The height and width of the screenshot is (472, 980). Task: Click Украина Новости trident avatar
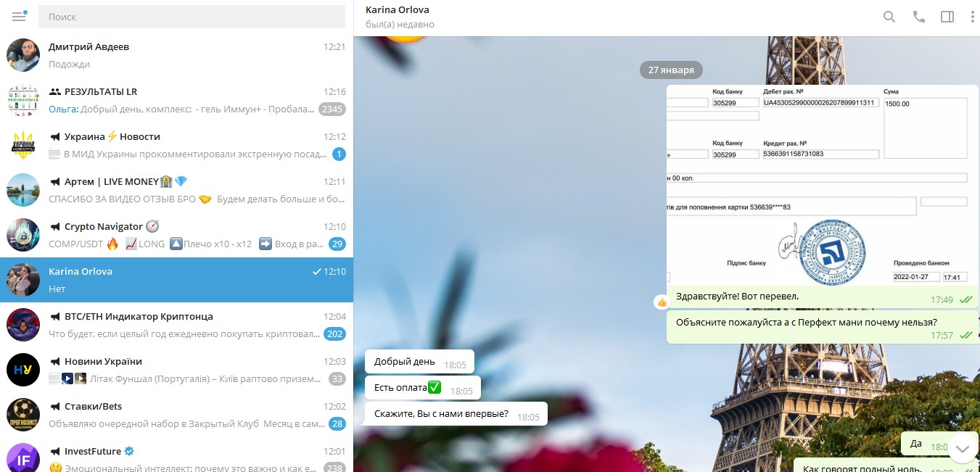click(23, 145)
